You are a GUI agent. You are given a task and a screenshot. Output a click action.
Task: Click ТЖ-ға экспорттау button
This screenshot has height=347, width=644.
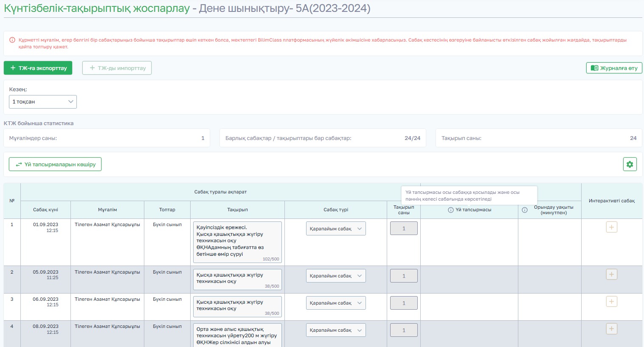38,68
